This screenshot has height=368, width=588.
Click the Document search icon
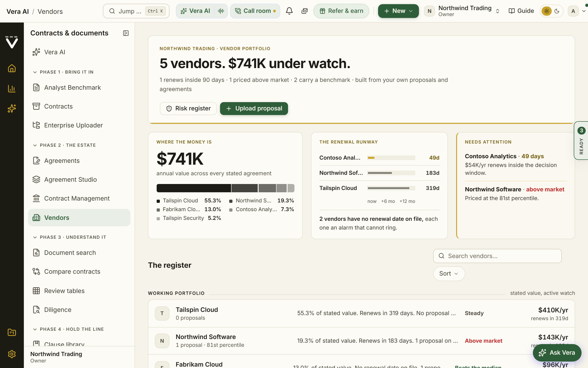[x=36, y=253]
